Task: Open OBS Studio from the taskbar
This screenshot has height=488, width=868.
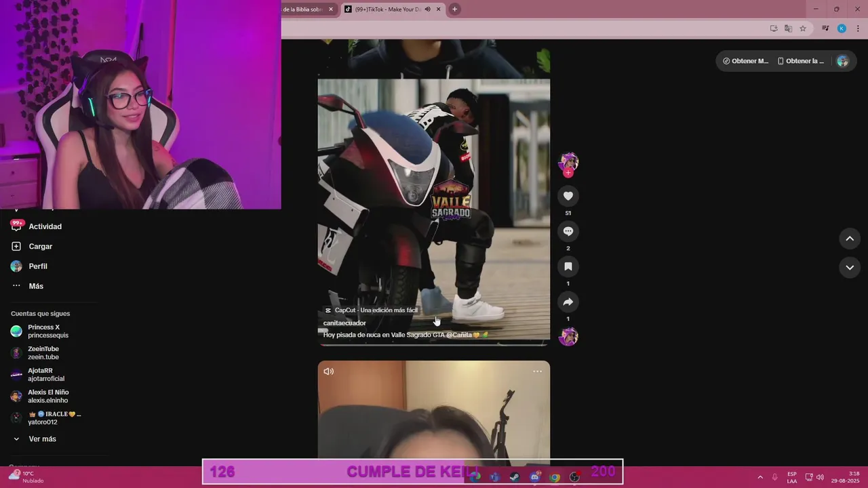Action: (575, 477)
